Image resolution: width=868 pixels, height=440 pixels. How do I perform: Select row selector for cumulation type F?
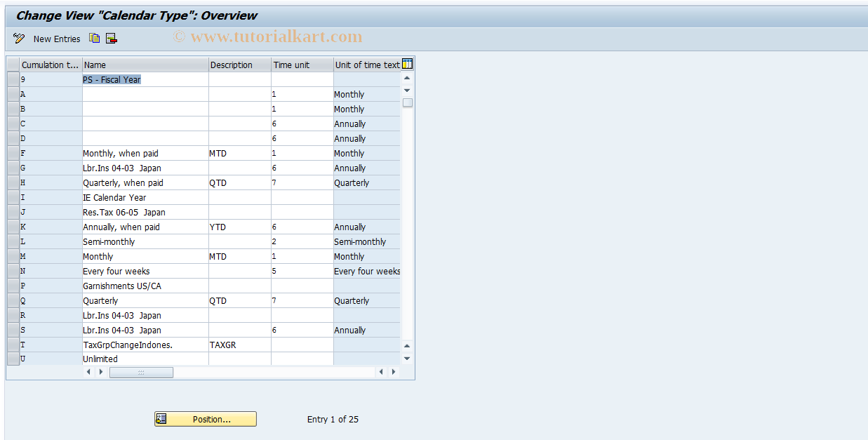[13, 153]
